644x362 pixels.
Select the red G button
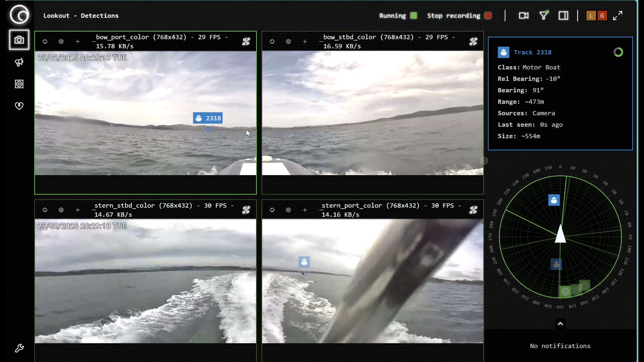[x=602, y=16]
